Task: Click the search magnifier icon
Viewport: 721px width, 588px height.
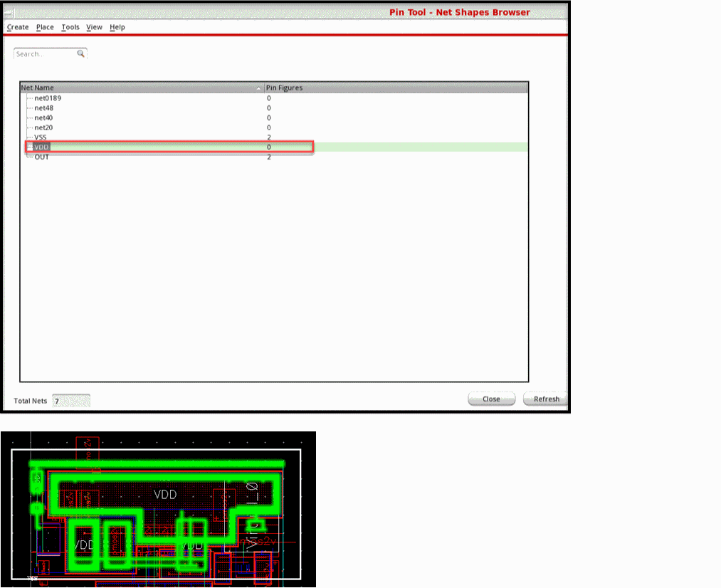Action: point(81,54)
